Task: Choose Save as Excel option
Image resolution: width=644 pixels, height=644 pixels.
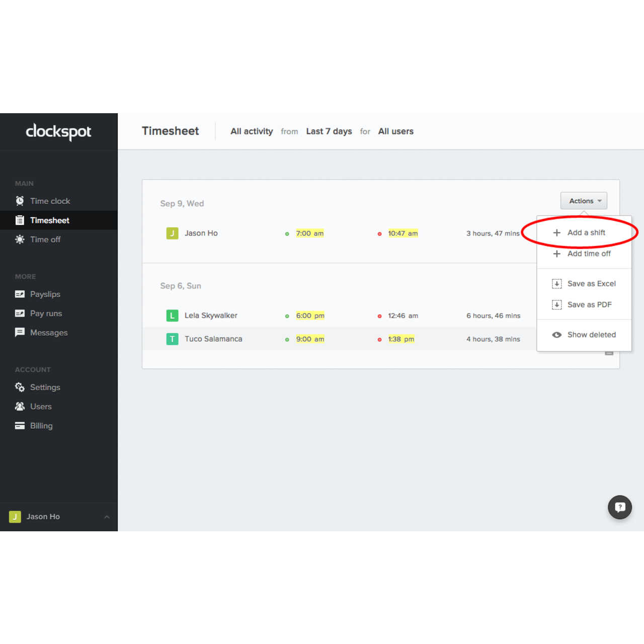Action: click(591, 284)
